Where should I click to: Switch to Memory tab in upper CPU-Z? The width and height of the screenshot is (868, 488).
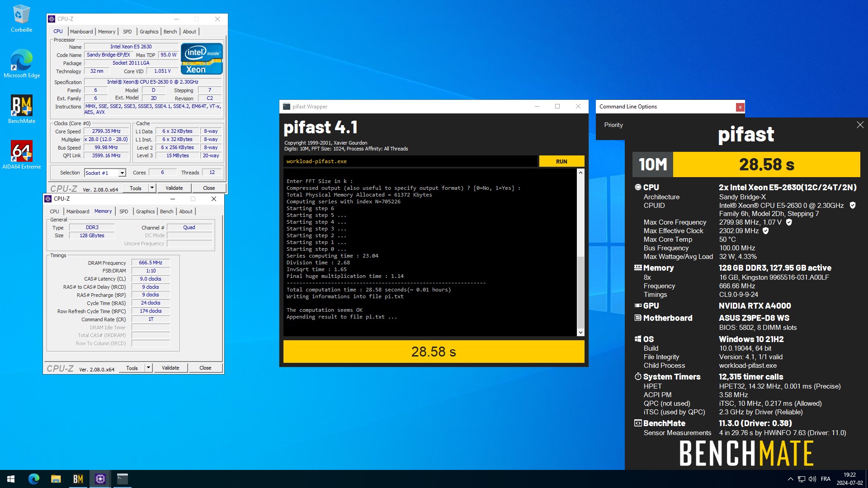(x=107, y=32)
